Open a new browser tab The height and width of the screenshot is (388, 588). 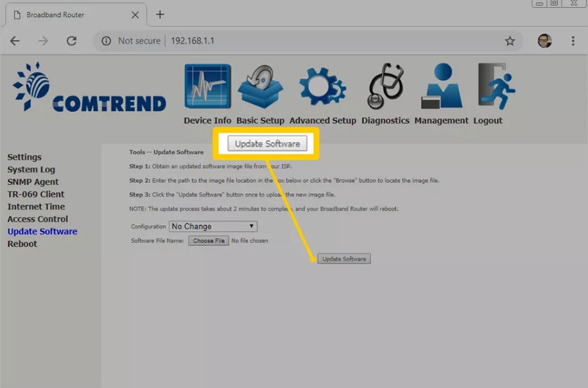[160, 15]
